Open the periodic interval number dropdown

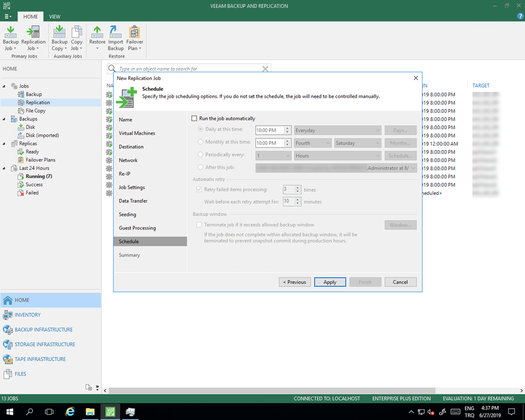pos(273,156)
